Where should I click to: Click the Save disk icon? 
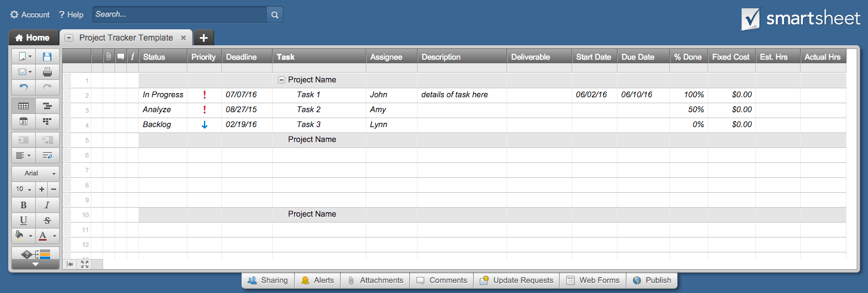coord(47,57)
